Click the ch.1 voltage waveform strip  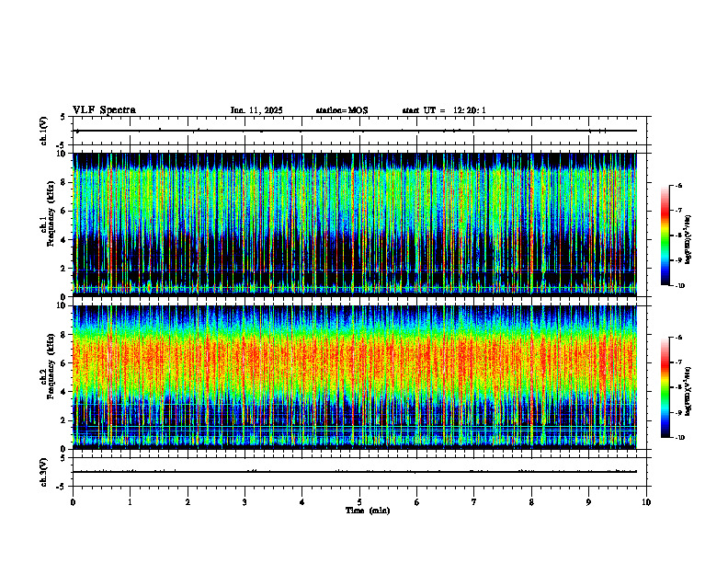pyautogui.click(x=359, y=131)
